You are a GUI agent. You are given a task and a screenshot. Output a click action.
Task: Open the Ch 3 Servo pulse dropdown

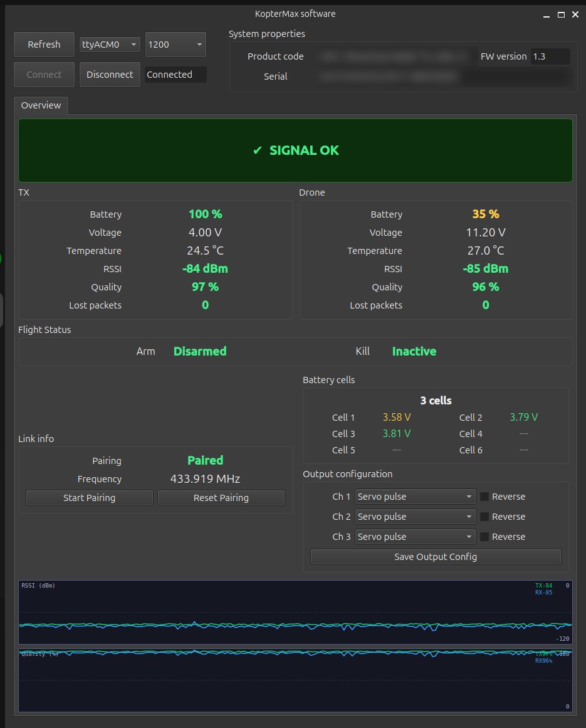(x=416, y=537)
